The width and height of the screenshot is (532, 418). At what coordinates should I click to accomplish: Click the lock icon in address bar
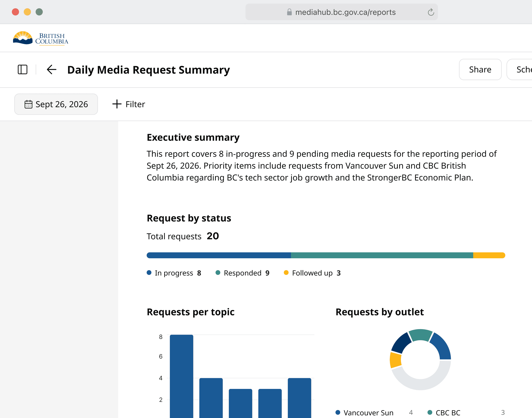(x=289, y=12)
